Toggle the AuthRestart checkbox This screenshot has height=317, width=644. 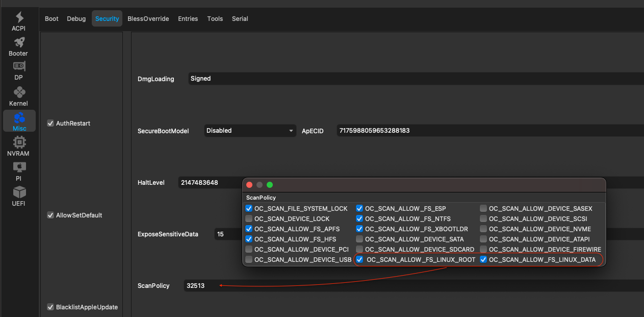coord(50,123)
